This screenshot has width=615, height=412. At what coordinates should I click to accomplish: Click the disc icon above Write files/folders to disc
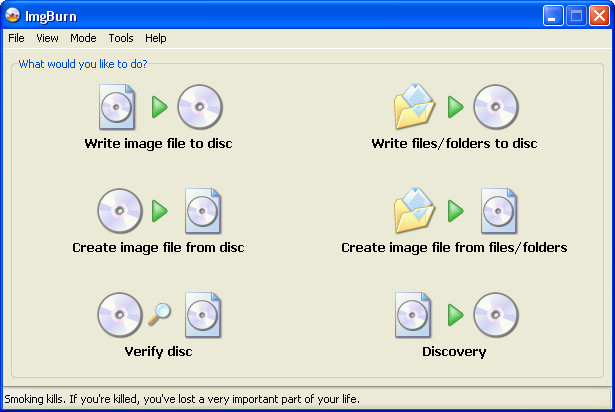496,107
